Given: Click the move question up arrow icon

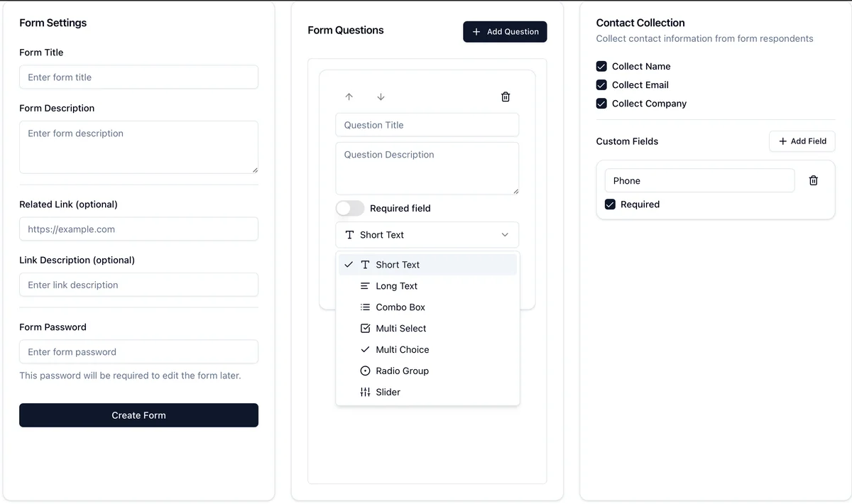Looking at the screenshot, I should tap(349, 97).
